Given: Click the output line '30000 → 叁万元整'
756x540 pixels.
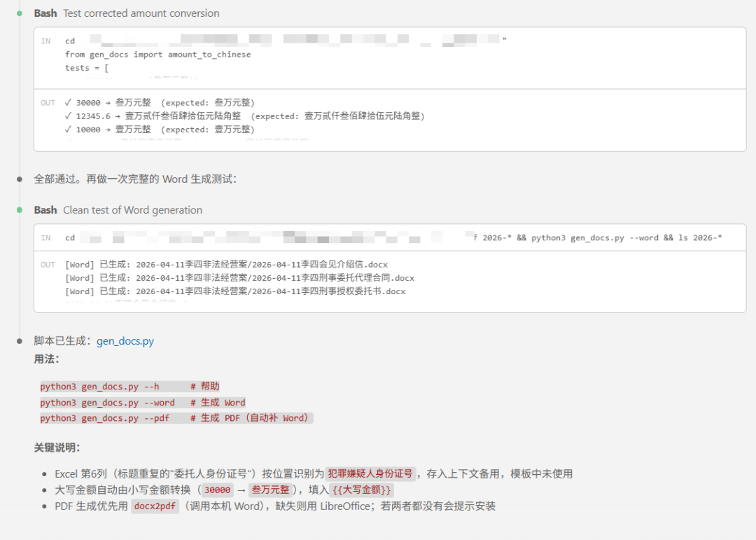Looking at the screenshot, I should (x=160, y=103).
